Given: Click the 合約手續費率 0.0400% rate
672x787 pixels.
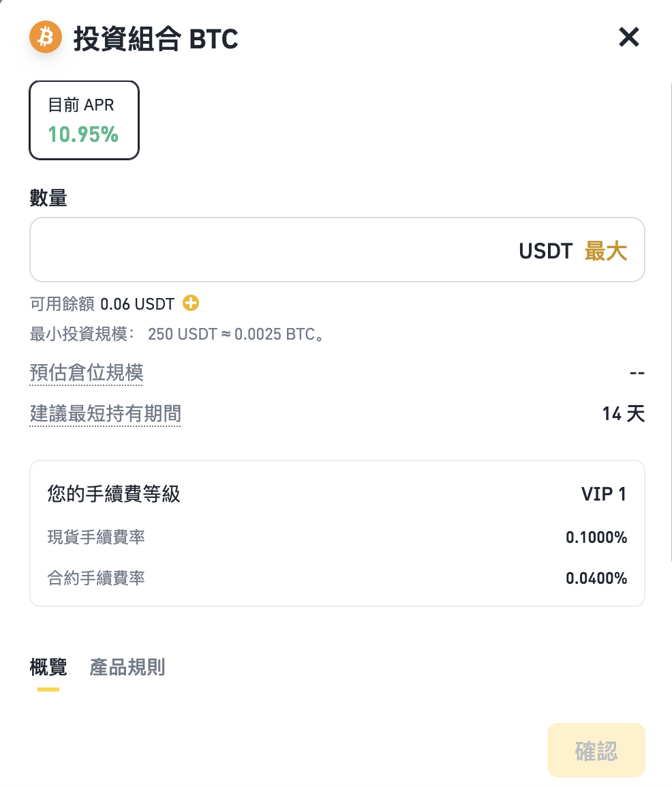Looking at the screenshot, I should [596, 579].
